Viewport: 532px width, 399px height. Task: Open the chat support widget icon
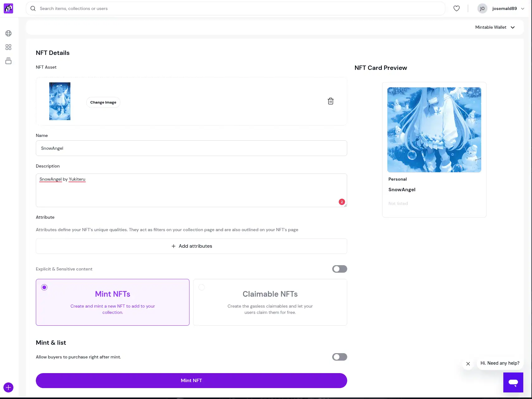click(x=513, y=382)
